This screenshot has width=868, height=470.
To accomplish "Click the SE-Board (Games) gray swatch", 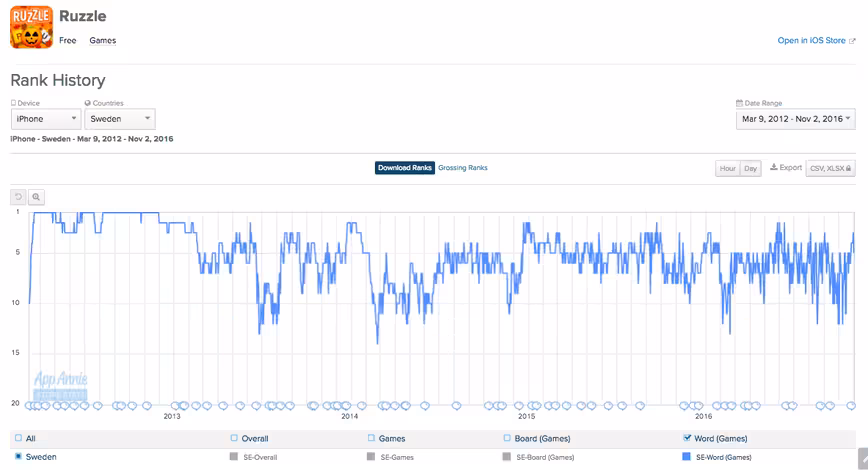I will pos(507,457).
